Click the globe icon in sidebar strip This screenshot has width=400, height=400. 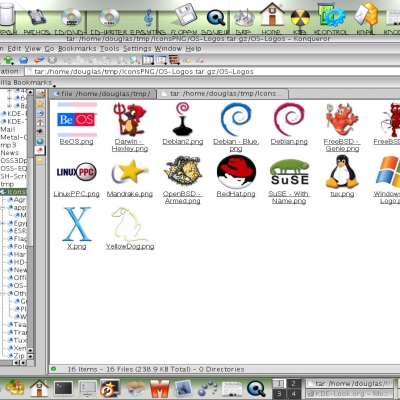coord(40,141)
